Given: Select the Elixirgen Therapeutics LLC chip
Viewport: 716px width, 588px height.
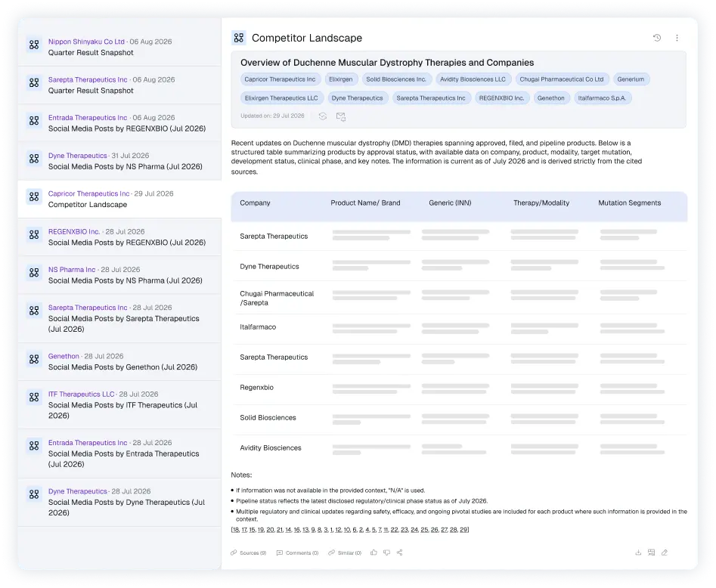Looking at the screenshot, I should [x=281, y=98].
